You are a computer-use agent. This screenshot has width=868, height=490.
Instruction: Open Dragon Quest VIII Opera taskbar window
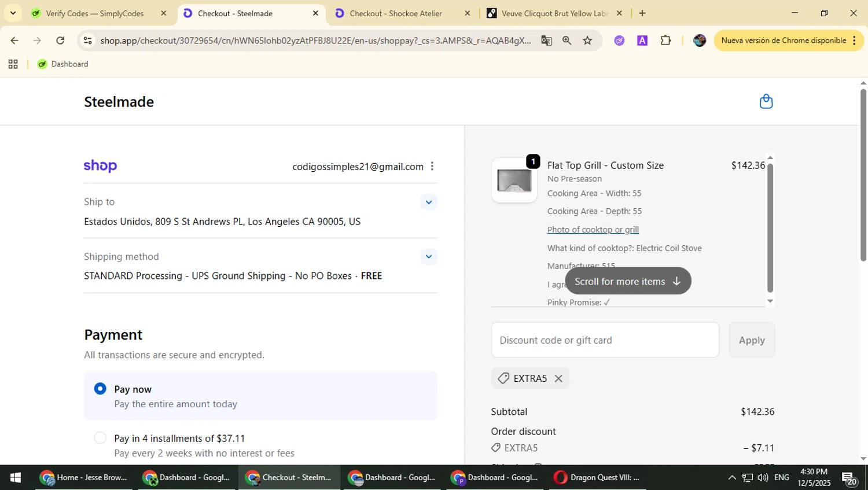tap(597, 478)
